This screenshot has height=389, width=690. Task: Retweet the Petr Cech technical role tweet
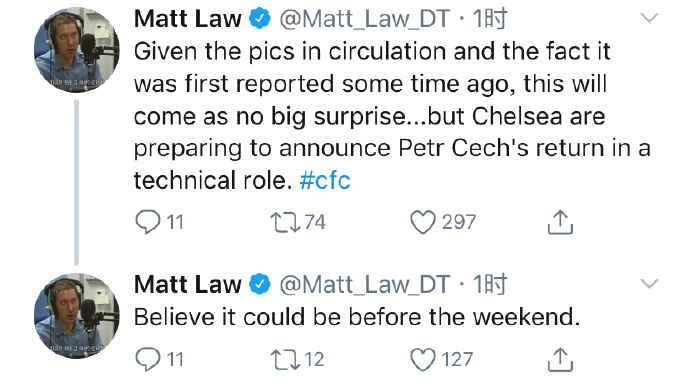click(x=285, y=222)
